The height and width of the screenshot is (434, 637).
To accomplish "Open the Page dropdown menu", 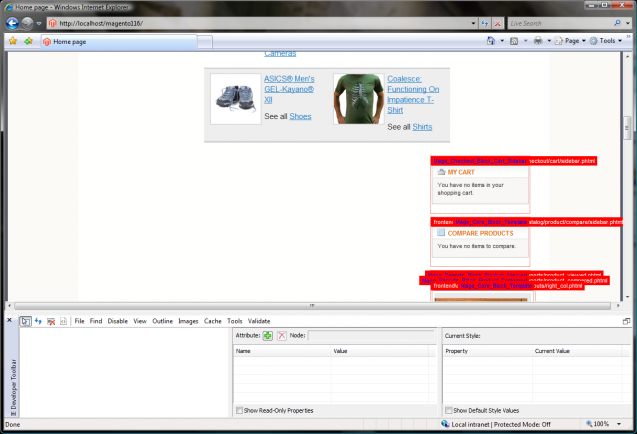I will [x=570, y=41].
